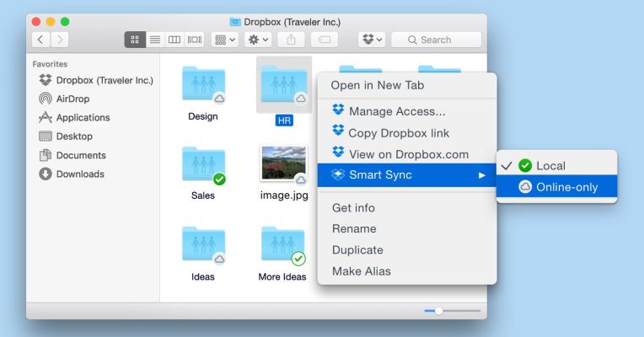Image resolution: width=644 pixels, height=337 pixels.
Task: Click the Share toolbar button
Action: tap(291, 40)
